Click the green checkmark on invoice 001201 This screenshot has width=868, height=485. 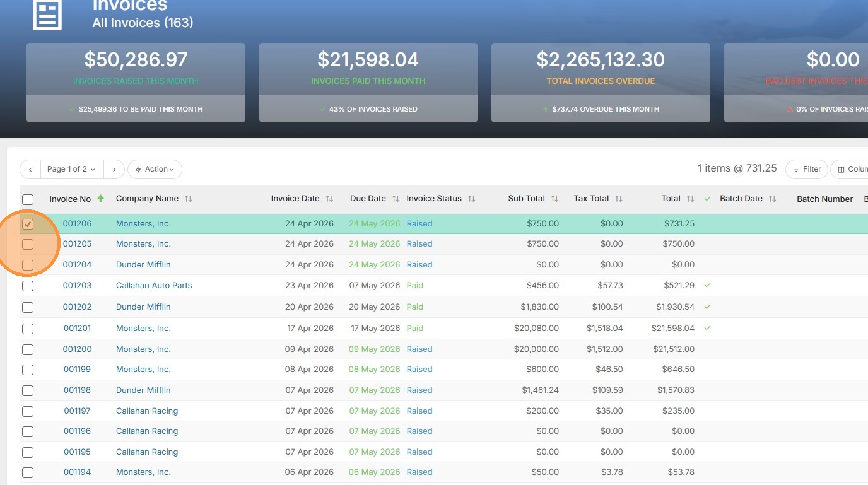pos(707,328)
